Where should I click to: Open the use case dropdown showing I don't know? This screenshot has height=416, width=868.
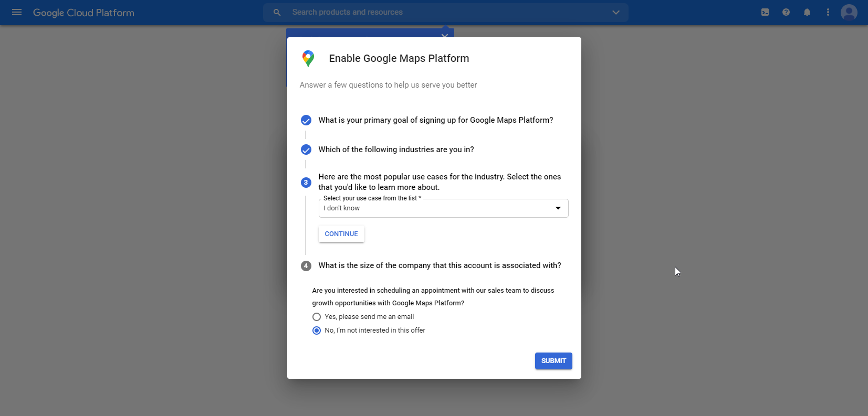(x=443, y=208)
